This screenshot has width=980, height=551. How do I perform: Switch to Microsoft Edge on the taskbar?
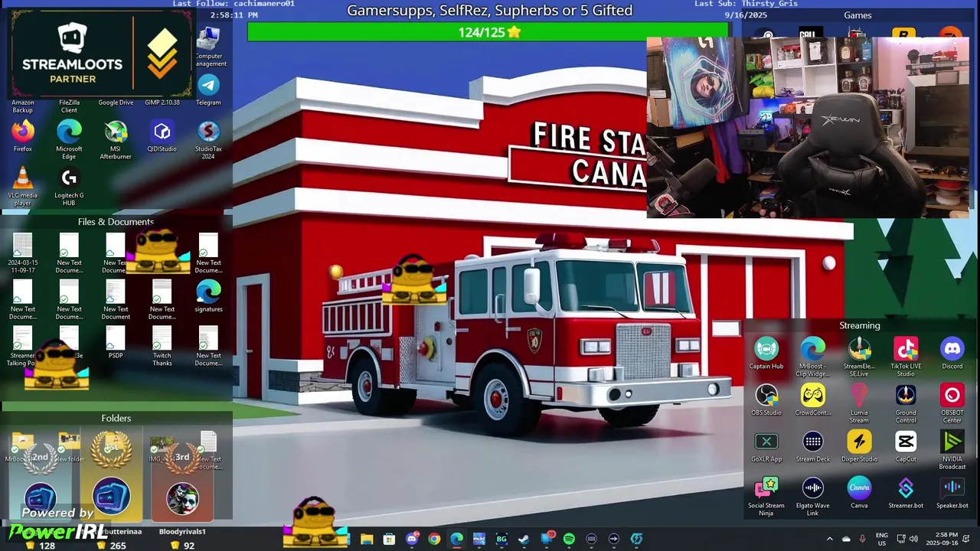pyautogui.click(x=457, y=539)
